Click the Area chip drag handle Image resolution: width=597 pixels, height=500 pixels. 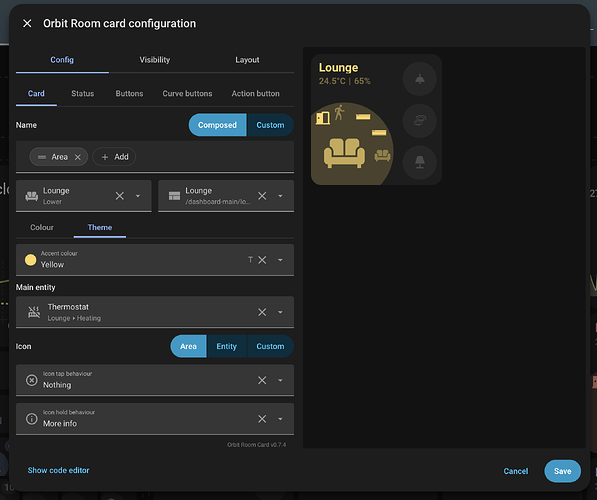coord(42,157)
